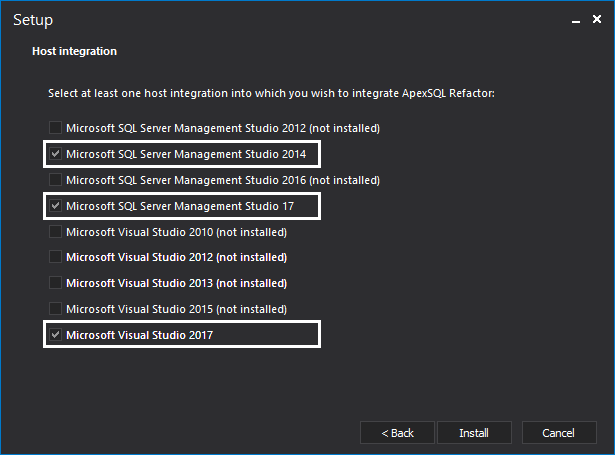Select the 'Microsoft SQL Server Management Studio 17' label

(180, 206)
